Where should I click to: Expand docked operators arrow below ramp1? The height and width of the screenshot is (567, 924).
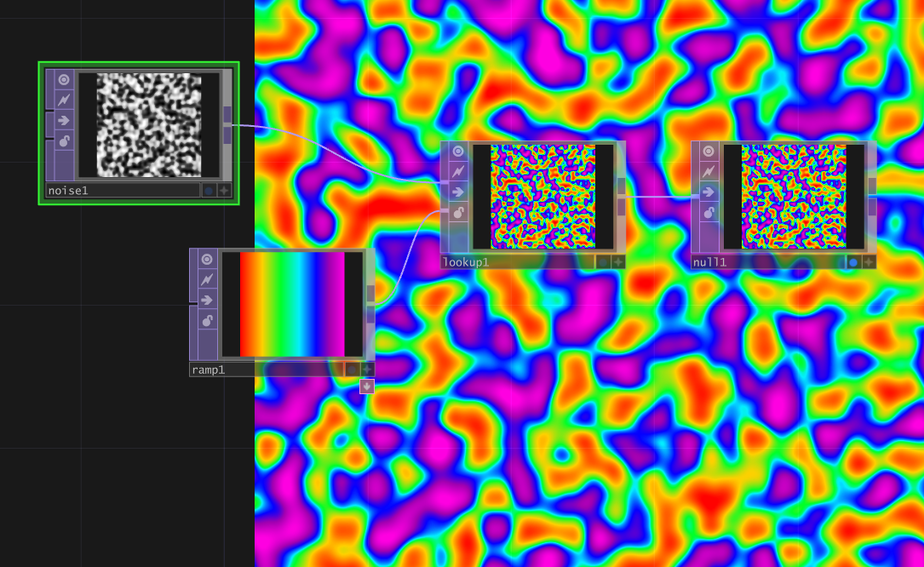[366, 386]
